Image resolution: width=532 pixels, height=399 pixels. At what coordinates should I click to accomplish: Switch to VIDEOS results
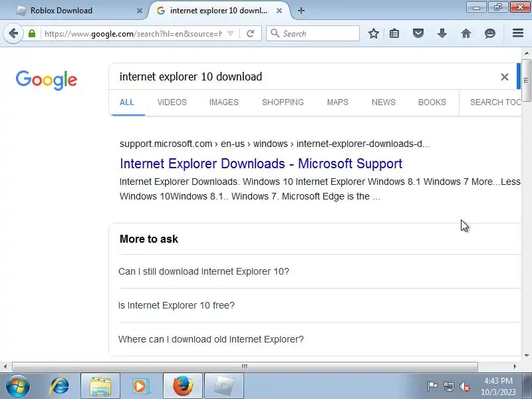pyautogui.click(x=172, y=102)
